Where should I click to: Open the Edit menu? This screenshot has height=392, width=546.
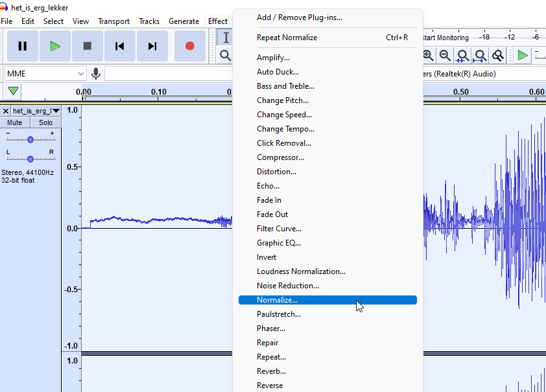click(28, 21)
